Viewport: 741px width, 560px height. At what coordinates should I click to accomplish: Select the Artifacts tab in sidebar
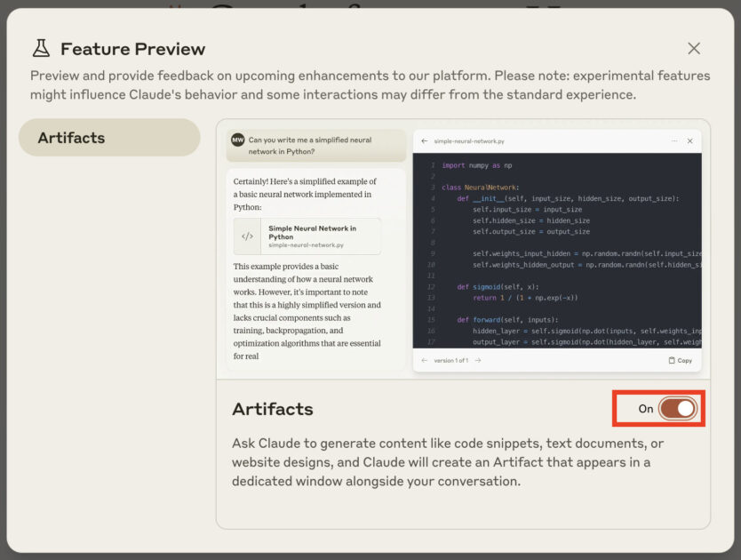tap(109, 138)
